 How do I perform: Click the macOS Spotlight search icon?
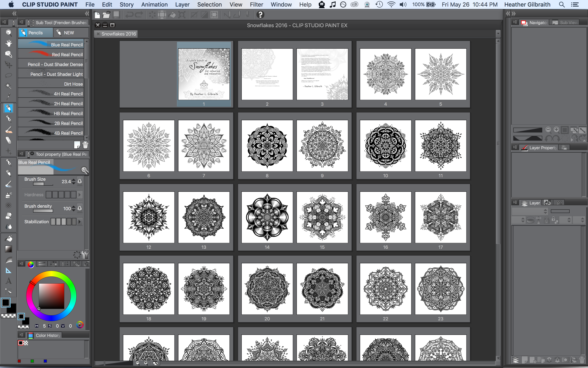[562, 4]
